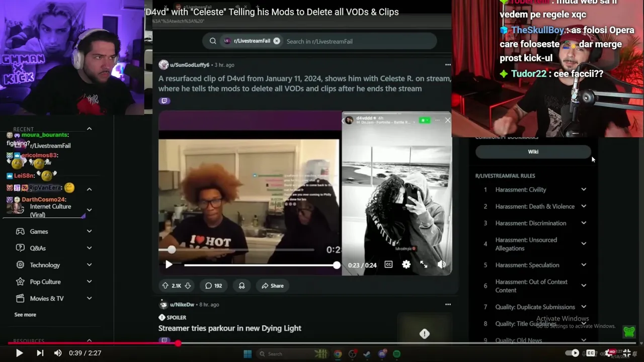
Task: Close the Instagram story overlay
Action: click(x=447, y=120)
